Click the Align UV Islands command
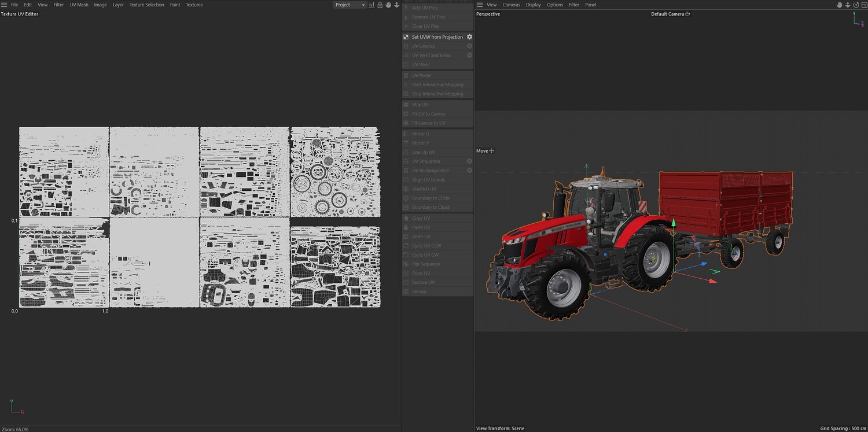Image resolution: width=868 pixels, height=432 pixels. coord(437,180)
